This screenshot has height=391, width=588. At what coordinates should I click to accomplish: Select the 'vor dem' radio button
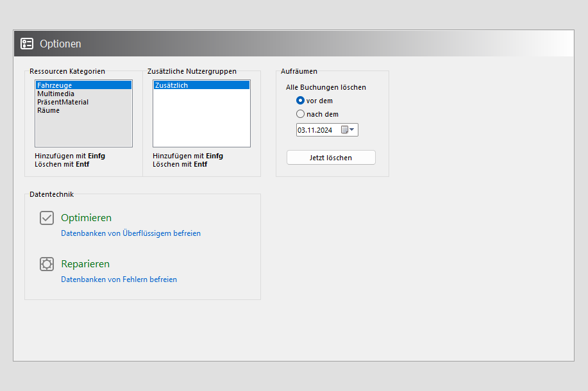[300, 101]
